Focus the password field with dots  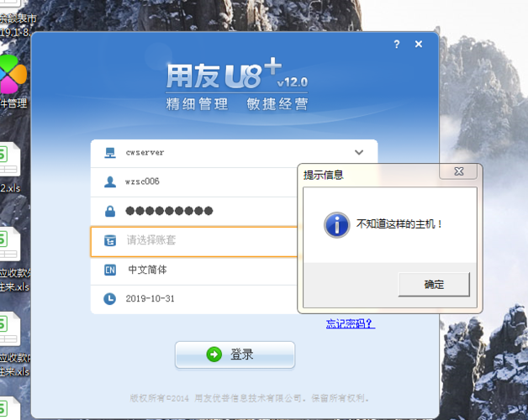pos(194,212)
